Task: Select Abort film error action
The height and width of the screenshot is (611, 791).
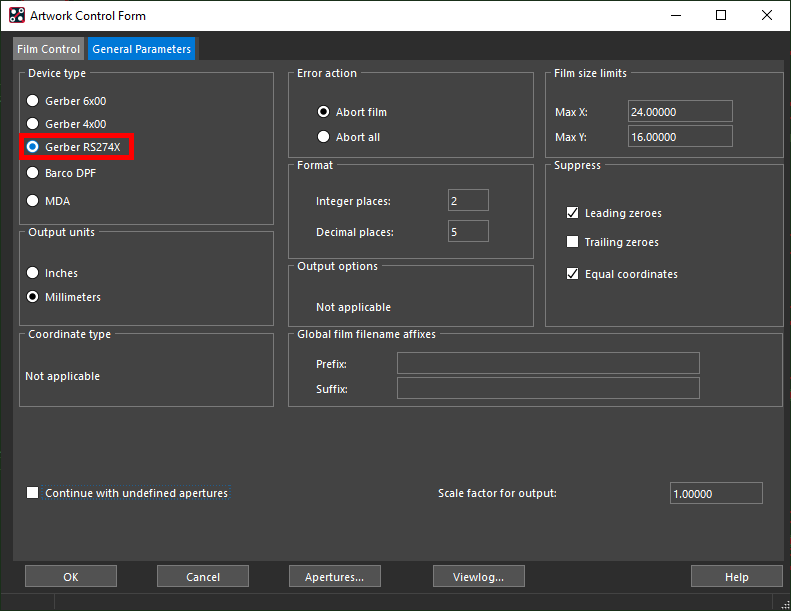Action: coord(323,112)
